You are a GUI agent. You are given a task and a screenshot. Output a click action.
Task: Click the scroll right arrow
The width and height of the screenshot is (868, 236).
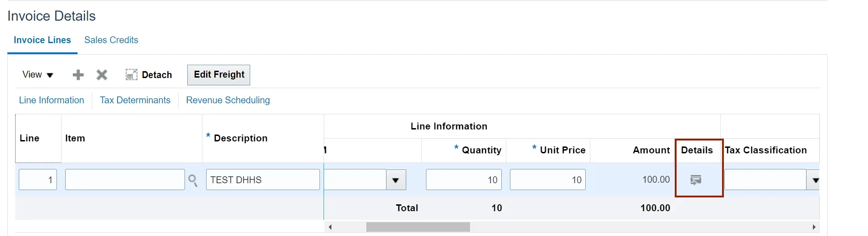click(x=814, y=227)
